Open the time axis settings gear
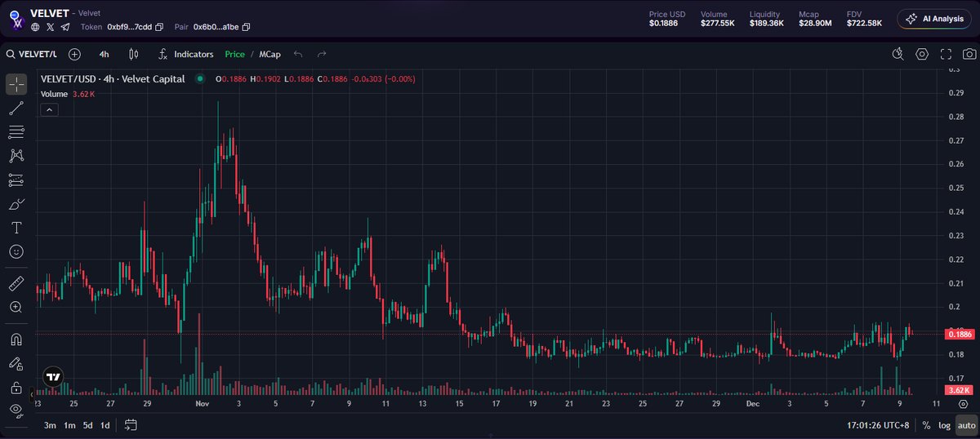Image resolution: width=980 pixels, height=439 pixels. pyautogui.click(x=963, y=404)
